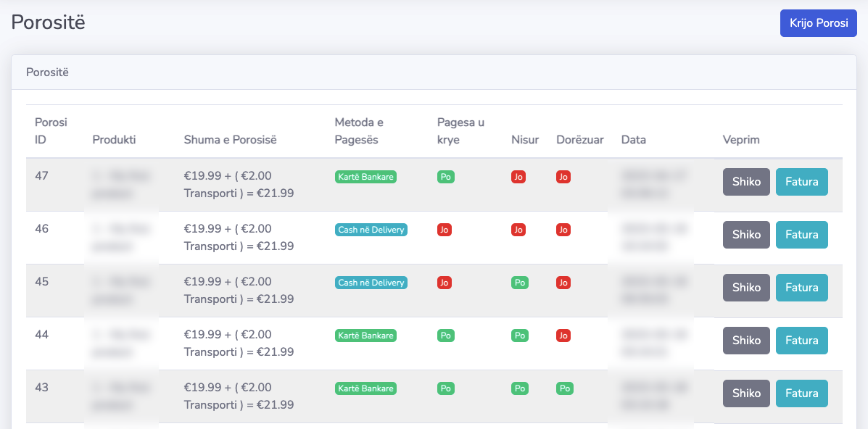Open Fatura for order 47
Screen dimensions: 868x429
[801, 182]
